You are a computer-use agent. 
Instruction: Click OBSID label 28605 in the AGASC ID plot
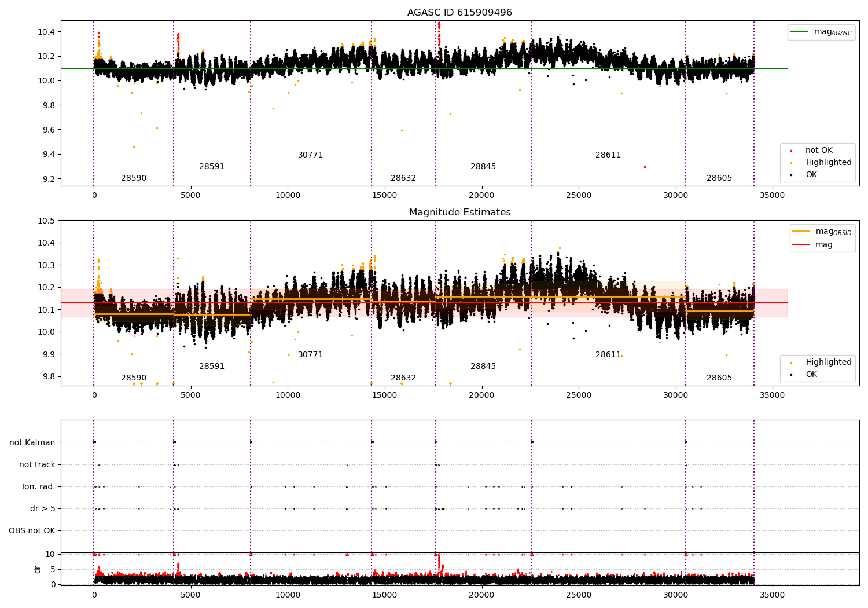[x=719, y=178]
